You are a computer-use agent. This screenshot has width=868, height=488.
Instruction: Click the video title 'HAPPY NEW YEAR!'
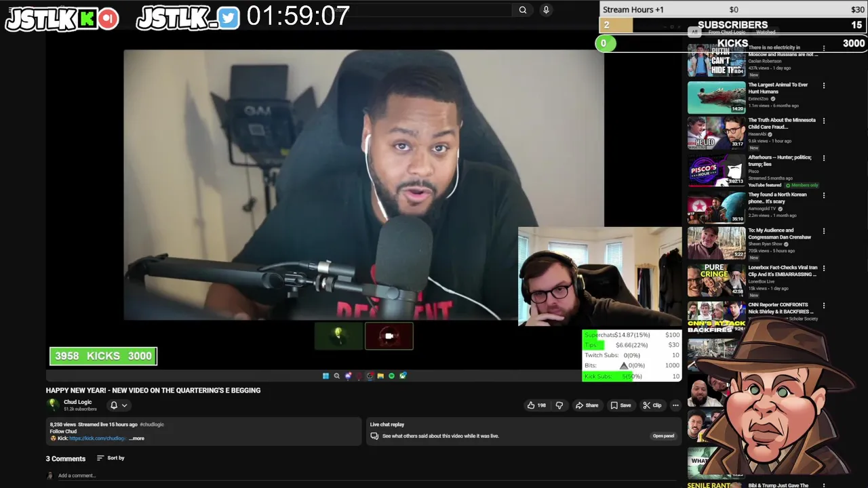(x=153, y=390)
